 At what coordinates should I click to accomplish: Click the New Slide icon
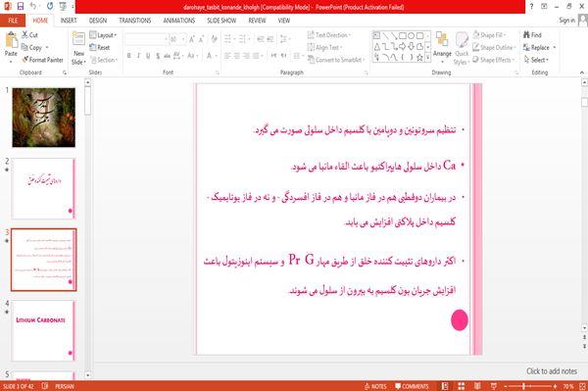pos(78,38)
